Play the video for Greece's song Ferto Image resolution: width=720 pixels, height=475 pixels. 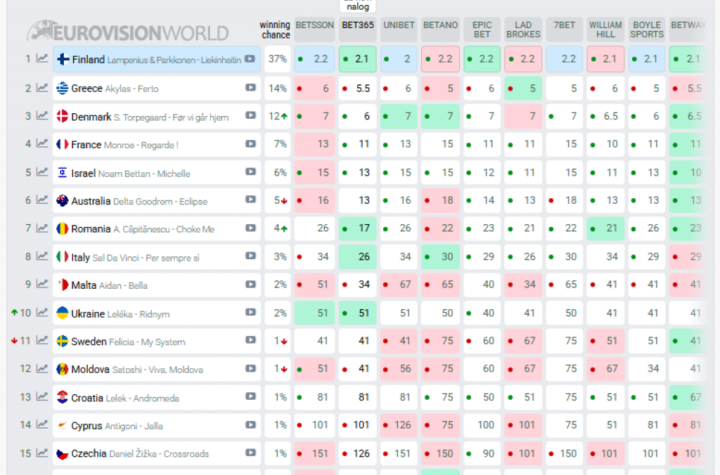[250, 87]
